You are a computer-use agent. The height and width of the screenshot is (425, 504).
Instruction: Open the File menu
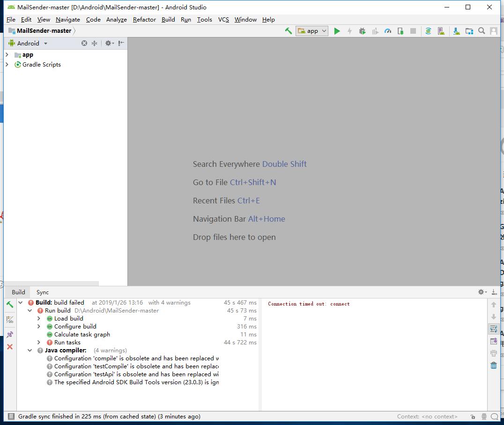tap(11, 20)
